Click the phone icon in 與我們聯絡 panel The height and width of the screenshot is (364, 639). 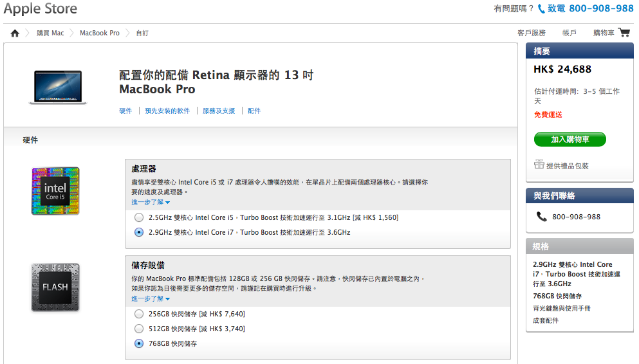(542, 217)
